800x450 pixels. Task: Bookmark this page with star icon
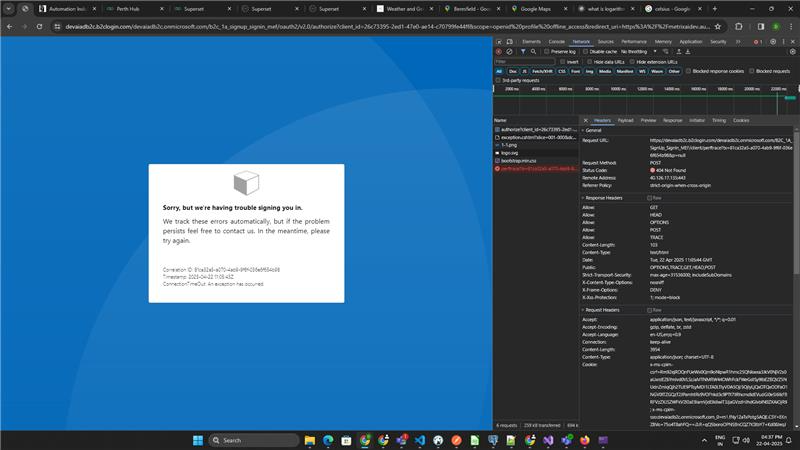point(718,27)
